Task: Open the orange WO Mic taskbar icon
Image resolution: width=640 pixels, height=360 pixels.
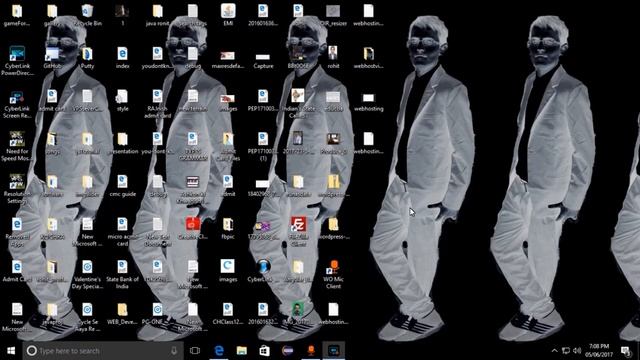Action: 311,351
